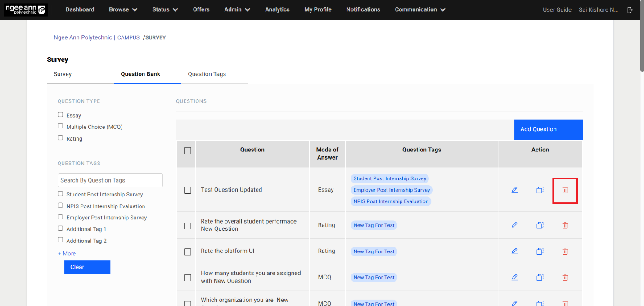Screen dimensions: 644x306
Task: Open the Analytics menu item
Action: pos(277,9)
